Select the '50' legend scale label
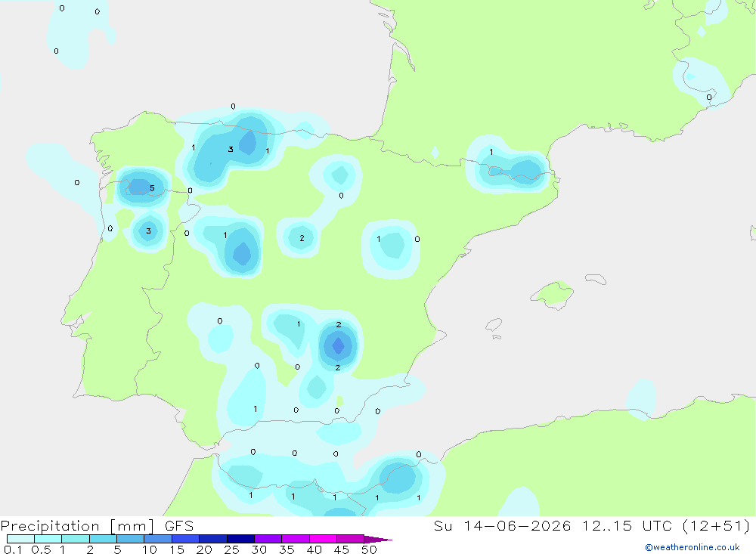The width and height of the screenshot is (756, 554). [370, 549]
